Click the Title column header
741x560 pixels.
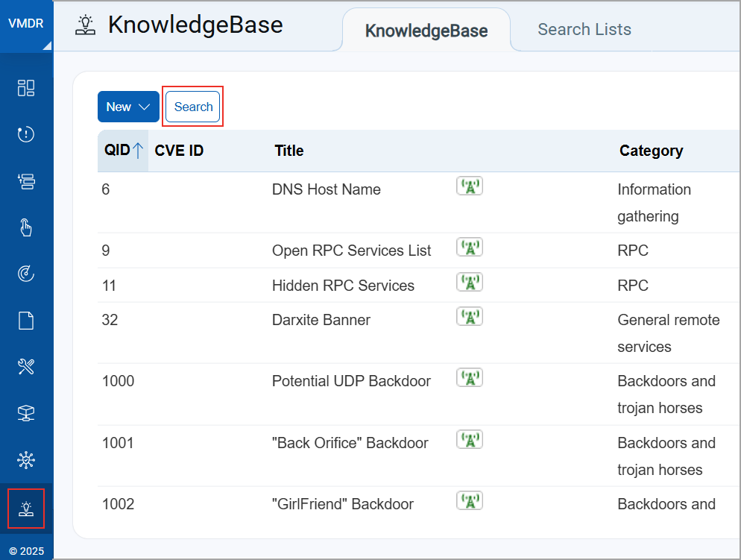289,151
